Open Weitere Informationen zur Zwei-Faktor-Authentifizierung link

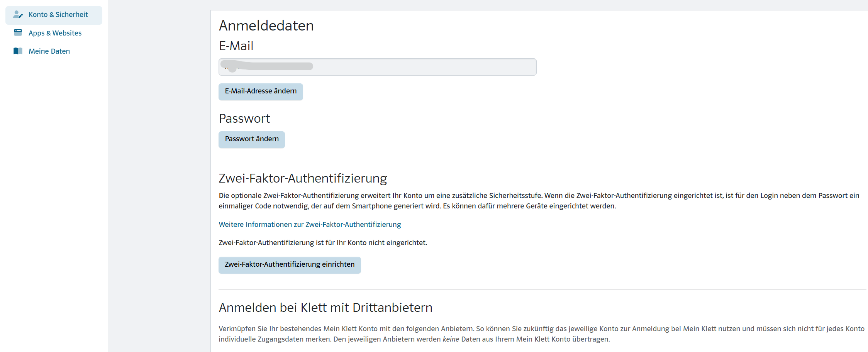pos(310,225)
